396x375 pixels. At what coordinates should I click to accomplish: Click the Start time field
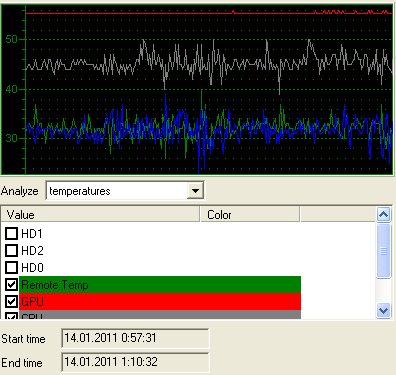135,338
